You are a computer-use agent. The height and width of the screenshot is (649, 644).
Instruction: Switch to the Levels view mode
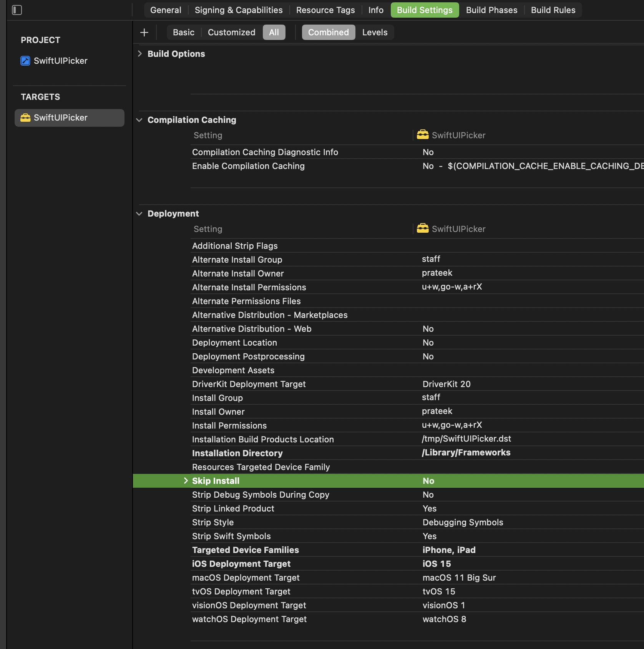[x=375, y=32]
